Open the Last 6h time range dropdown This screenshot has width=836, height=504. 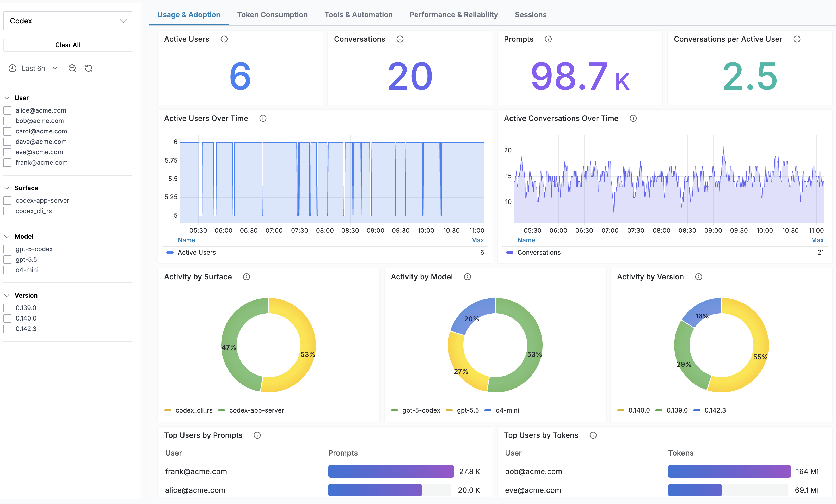click(33, 68)
